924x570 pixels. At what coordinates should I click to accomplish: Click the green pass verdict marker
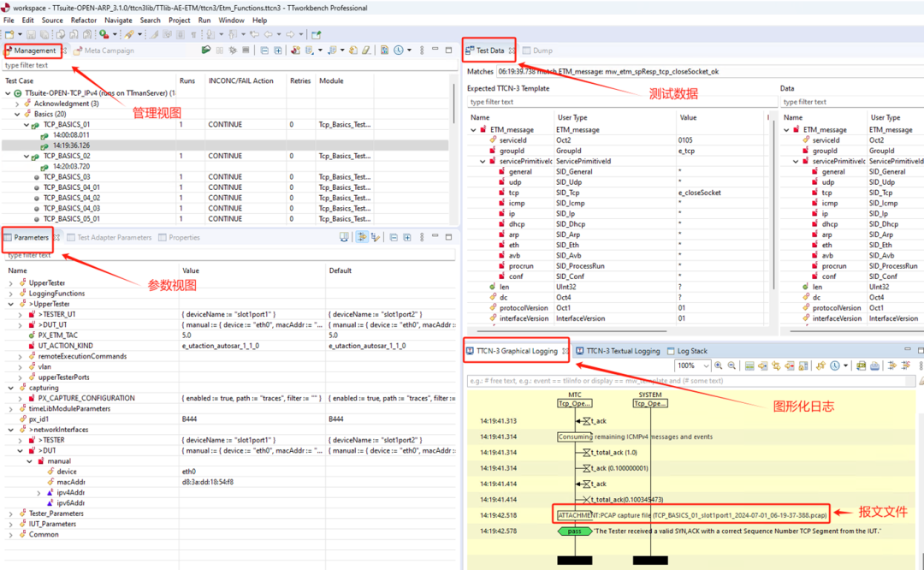pyautogui.click(x=575, y=531)
